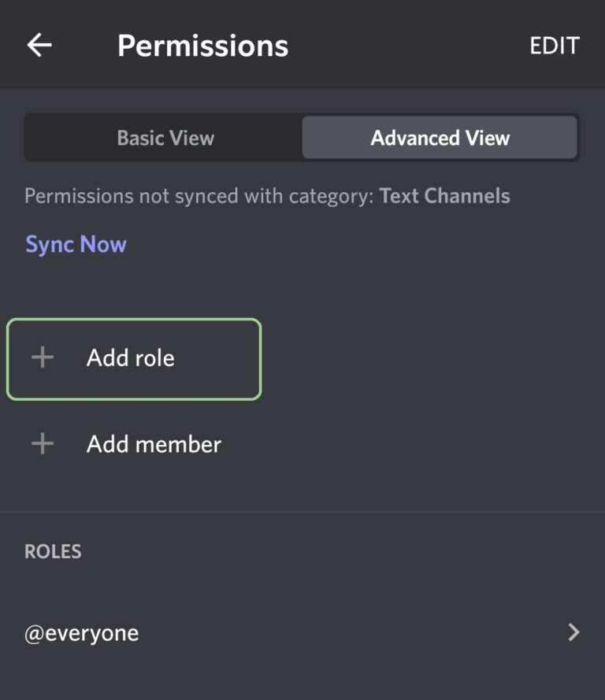The width and height of the screenshot is (605, 700).
Task: Click the Text Channels category name
Action: pyautogui.click(x=445, y=196)
